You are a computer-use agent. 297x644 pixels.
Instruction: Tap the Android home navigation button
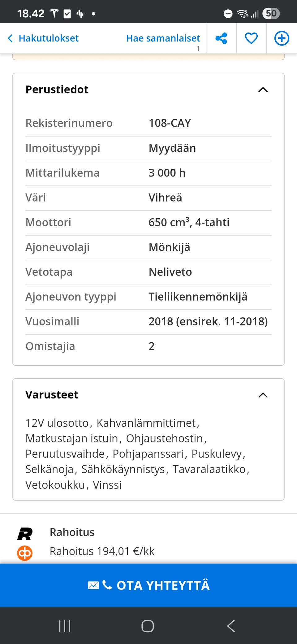[x=148, y=626]
